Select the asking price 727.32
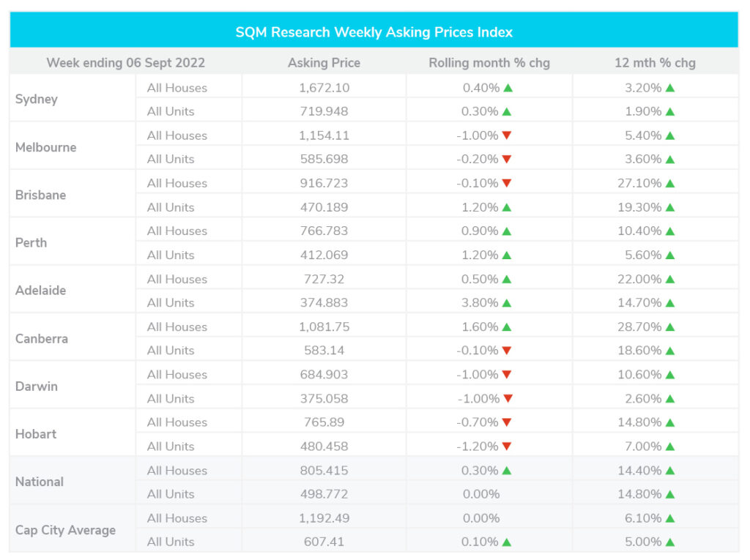The width and height of the screenshot is (750, 560). 324,279
